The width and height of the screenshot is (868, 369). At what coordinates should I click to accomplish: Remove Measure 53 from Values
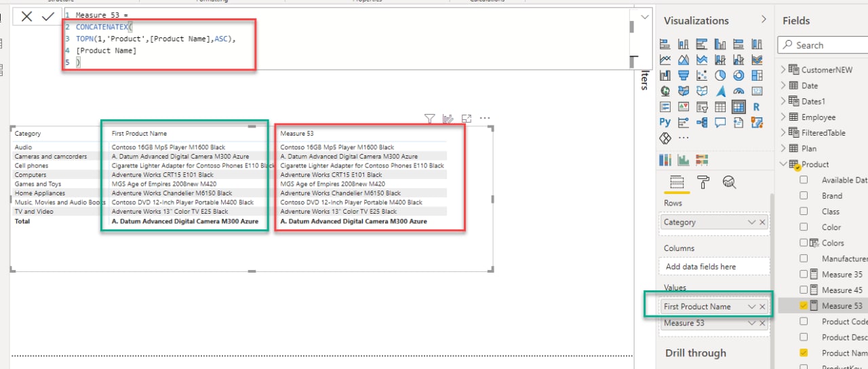coord(762,323)
